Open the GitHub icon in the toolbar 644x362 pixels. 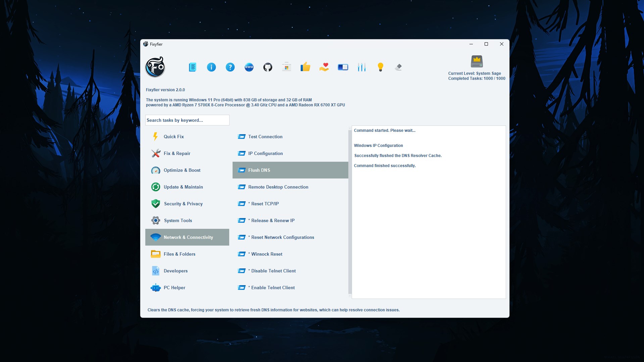pyautogui.click(x=268, y=67)
